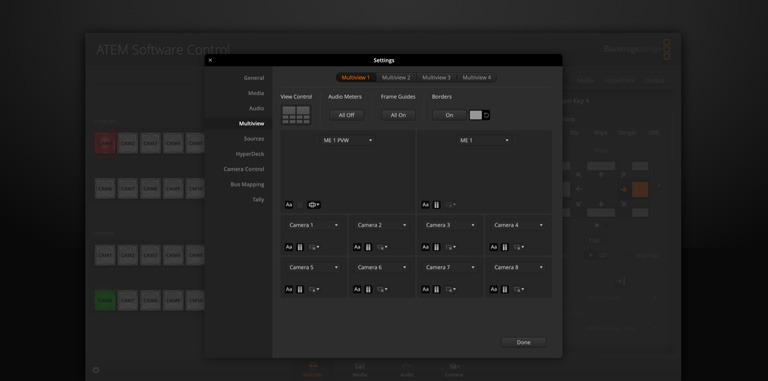Expand the Camera 6 source dropdown
The width and height of the screenshot is (768, 381).
pyautogui.click(x=382, y=267)
